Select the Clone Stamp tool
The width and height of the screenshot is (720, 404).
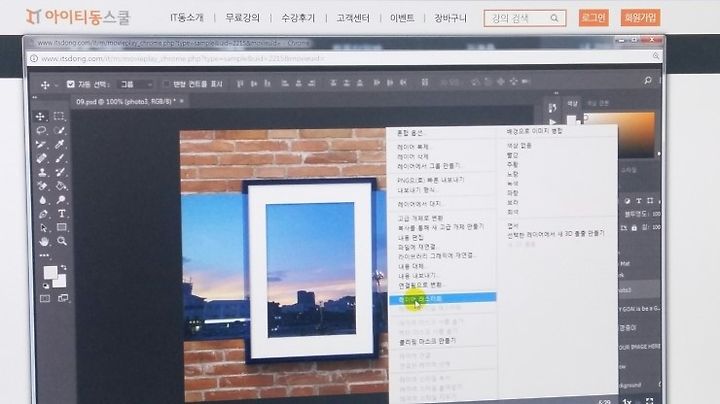[x=42, y=172]
